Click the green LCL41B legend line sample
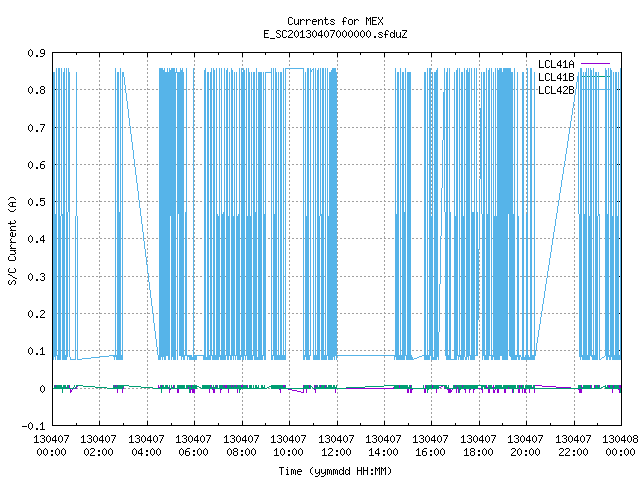Image resolution: width=640 pixels, height=480 pixels. 596,76
